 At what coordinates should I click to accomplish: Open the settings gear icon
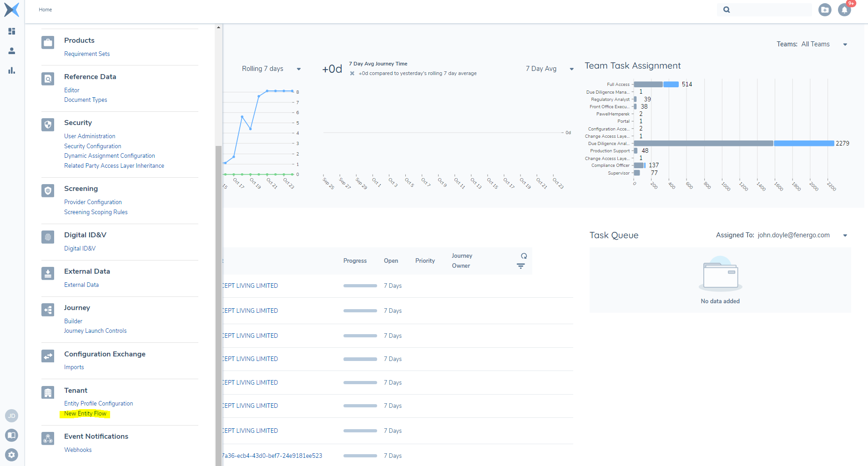tap(12, 455)
